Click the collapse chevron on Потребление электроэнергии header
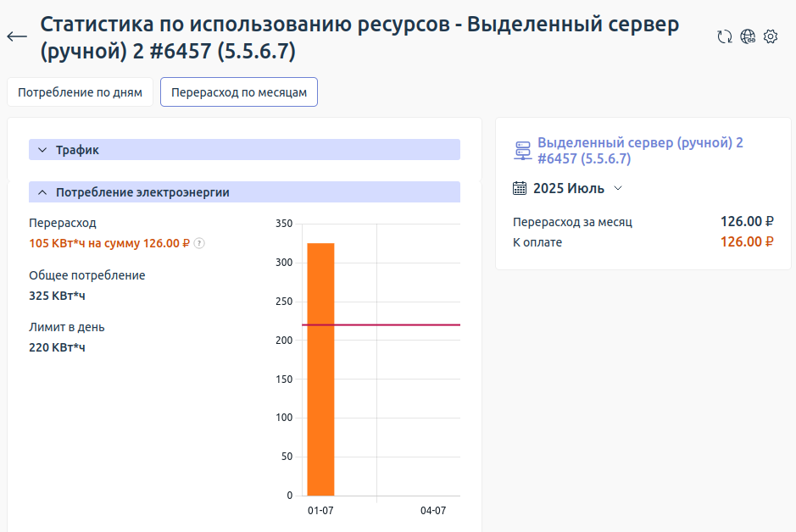 point(42,191)
